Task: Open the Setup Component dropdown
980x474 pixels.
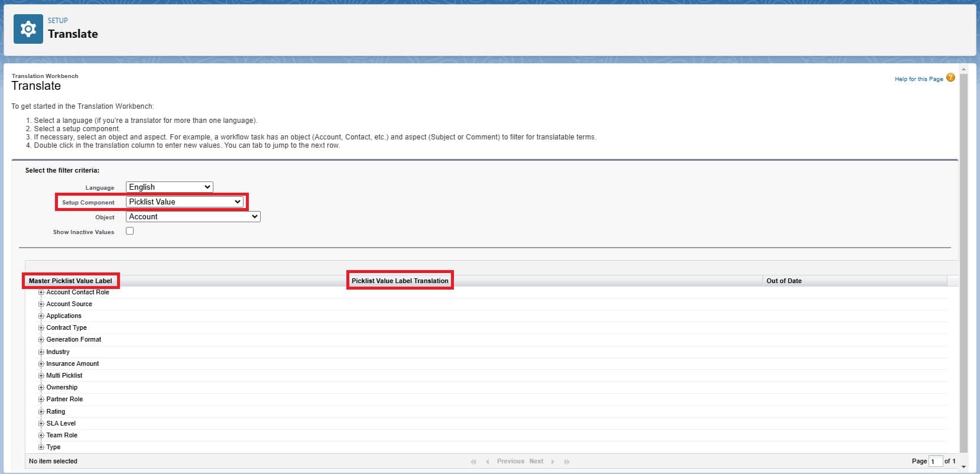Action: click(184, 202)
